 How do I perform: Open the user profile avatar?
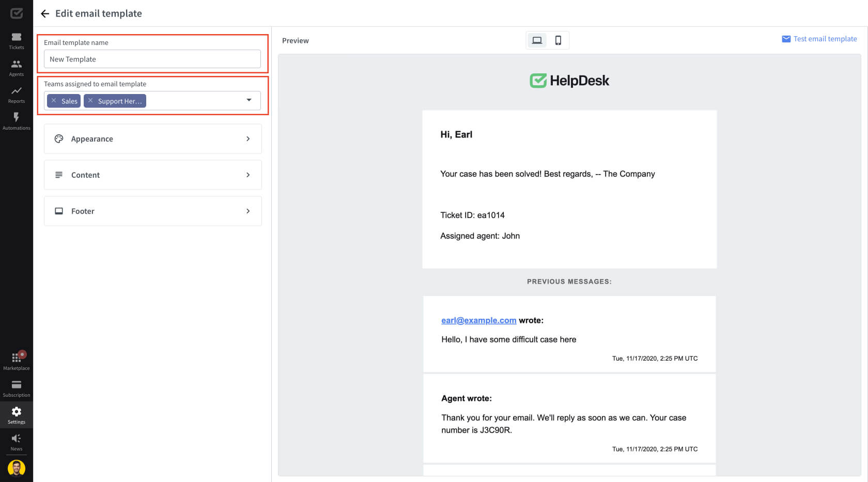click(17, 468)
